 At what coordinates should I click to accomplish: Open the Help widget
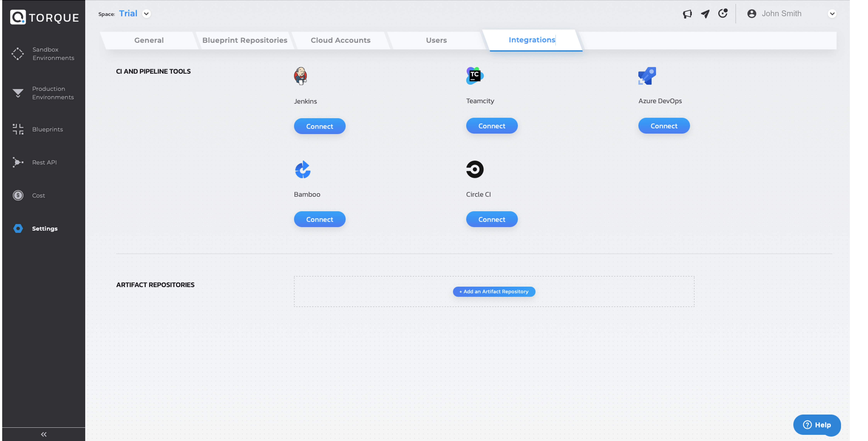pyautogui.click(x=816, y=425)
